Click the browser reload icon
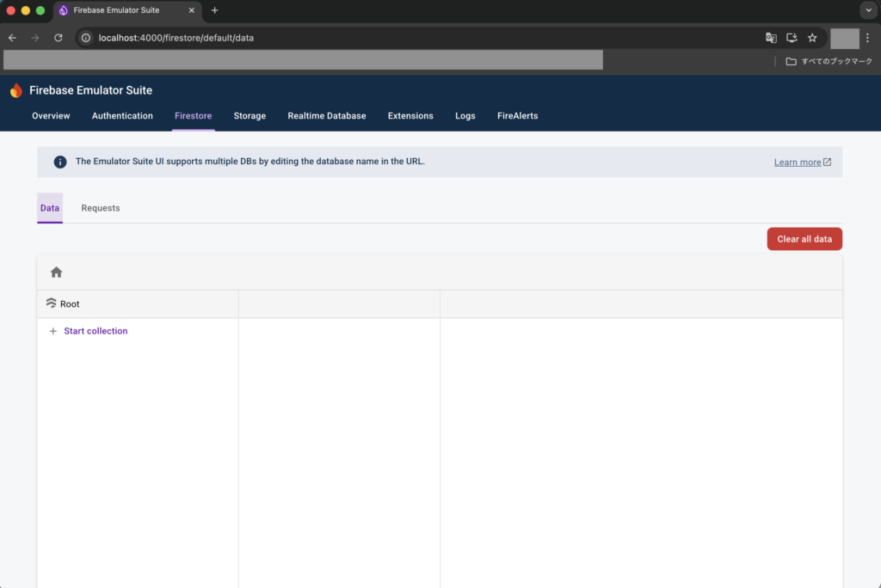The height and width of the screenshot is (588, 881). [x=59, y=38]
